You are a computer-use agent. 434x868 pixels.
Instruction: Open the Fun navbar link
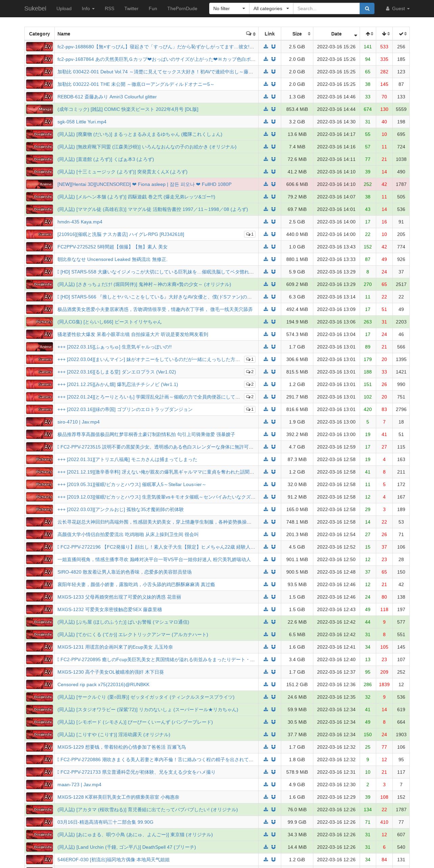153,8
